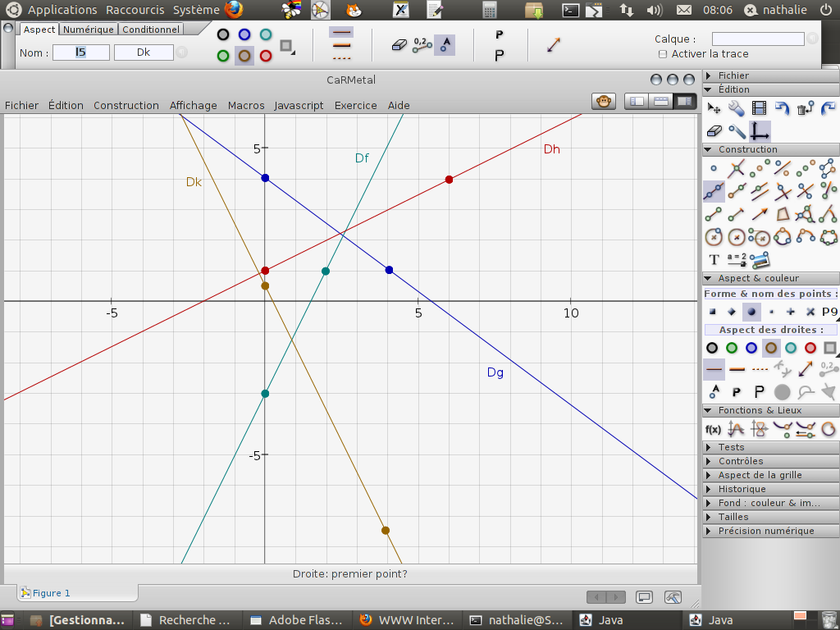Switch to the Numérique tab

pyautogui.click(x=89, y=30)
